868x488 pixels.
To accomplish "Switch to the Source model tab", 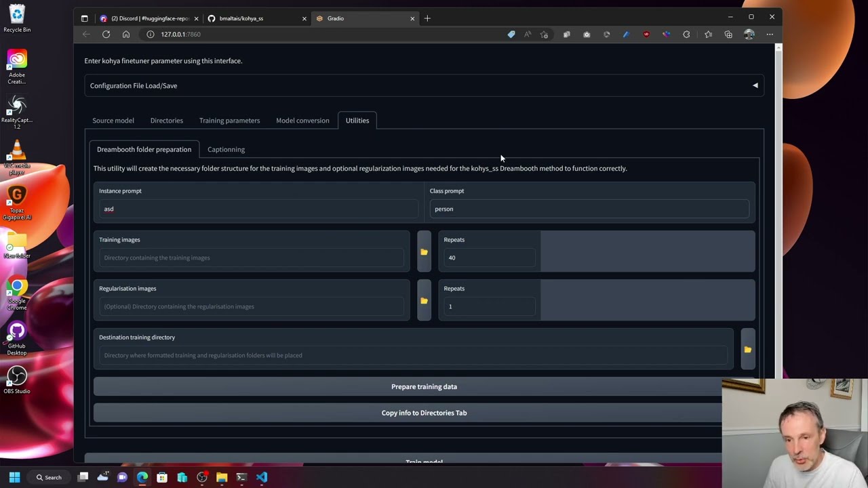I will click(113, 121).
